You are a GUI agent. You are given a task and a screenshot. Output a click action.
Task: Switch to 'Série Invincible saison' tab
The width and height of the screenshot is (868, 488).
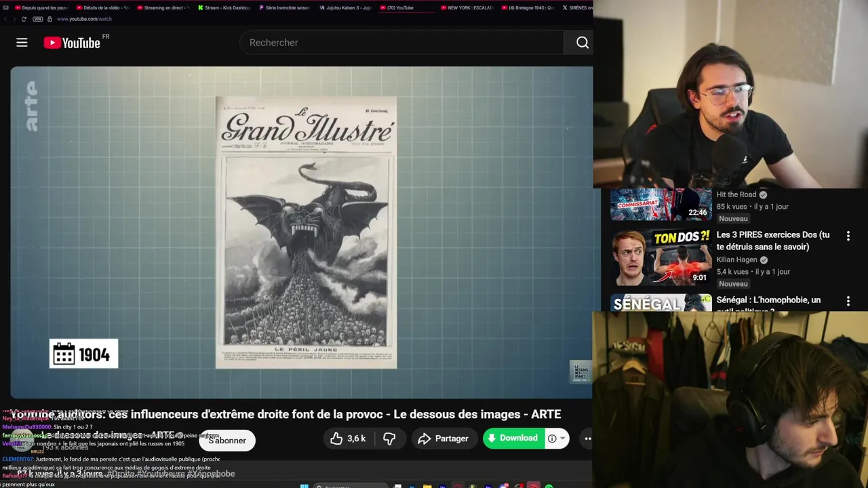pyautogui.click(x=284, y=7)
